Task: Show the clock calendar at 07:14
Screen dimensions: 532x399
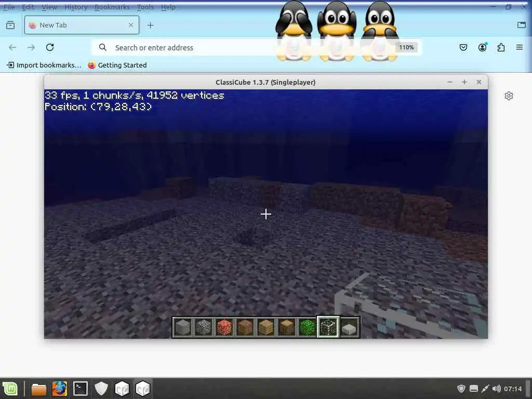Action: tap(513, 389)
